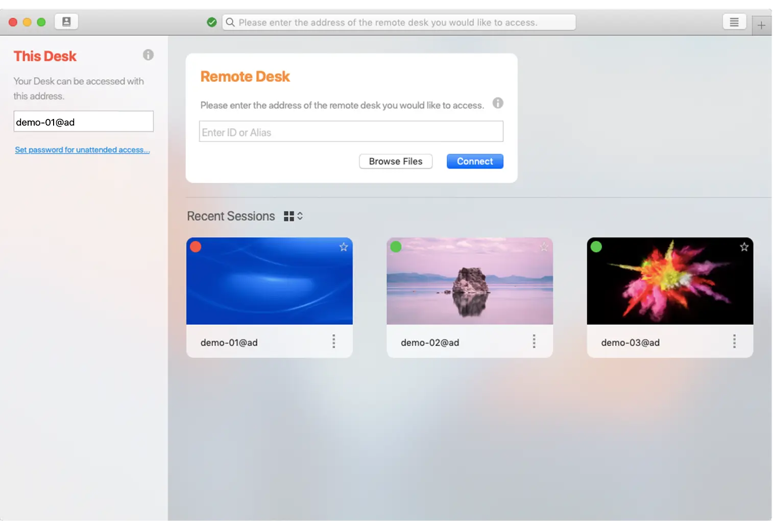The image size is (773, 532).
Task: Open the demo-03@ad color burst thumbnail
Action: click(670, 281)
